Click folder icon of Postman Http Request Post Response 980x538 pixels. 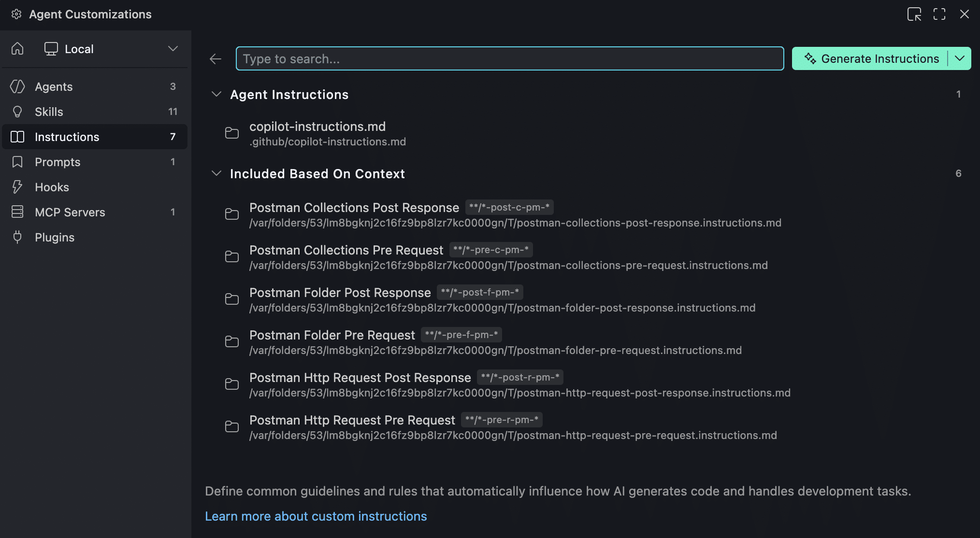pyautogui.click(x=232, y=384)
